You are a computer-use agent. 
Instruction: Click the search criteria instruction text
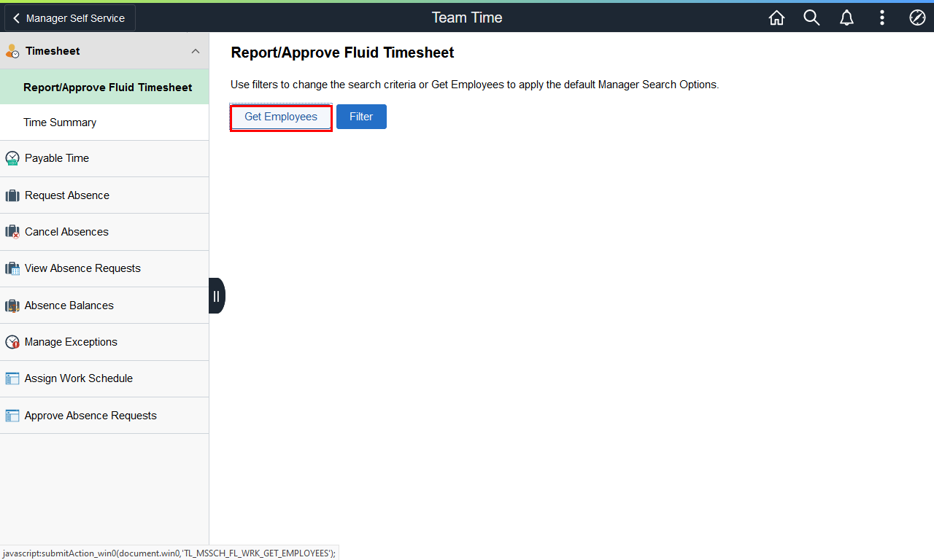click(475, 85)
